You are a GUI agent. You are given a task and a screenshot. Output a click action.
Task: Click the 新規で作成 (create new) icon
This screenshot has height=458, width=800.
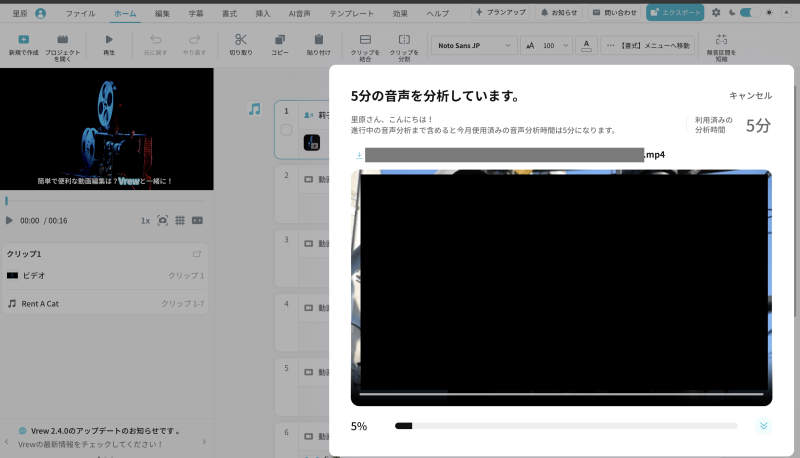(x=23, y=39)
